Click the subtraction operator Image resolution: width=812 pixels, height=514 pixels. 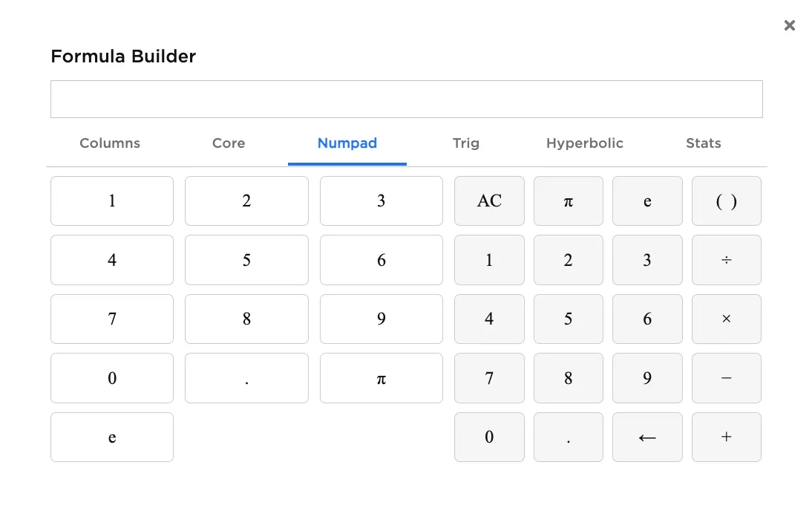point(726,378)
